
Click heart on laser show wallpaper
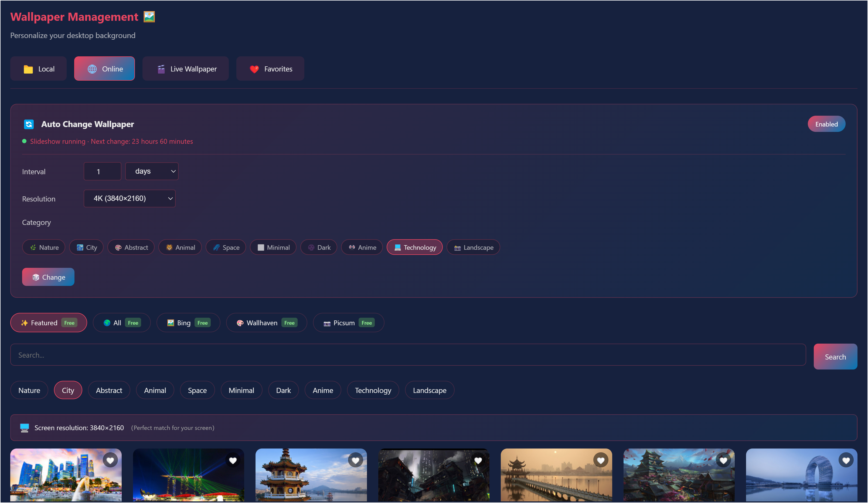coord(233,460)
